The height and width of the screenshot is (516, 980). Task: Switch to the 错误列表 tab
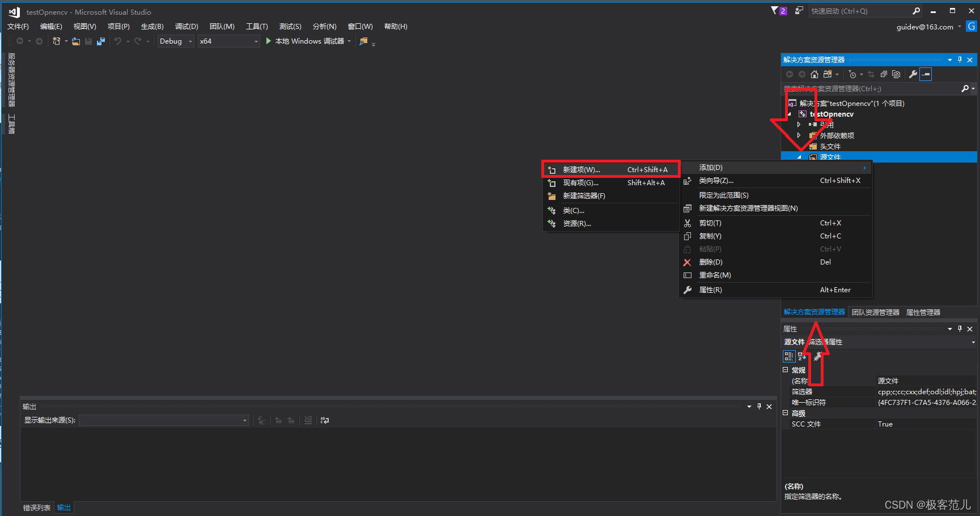coord(37,508)
